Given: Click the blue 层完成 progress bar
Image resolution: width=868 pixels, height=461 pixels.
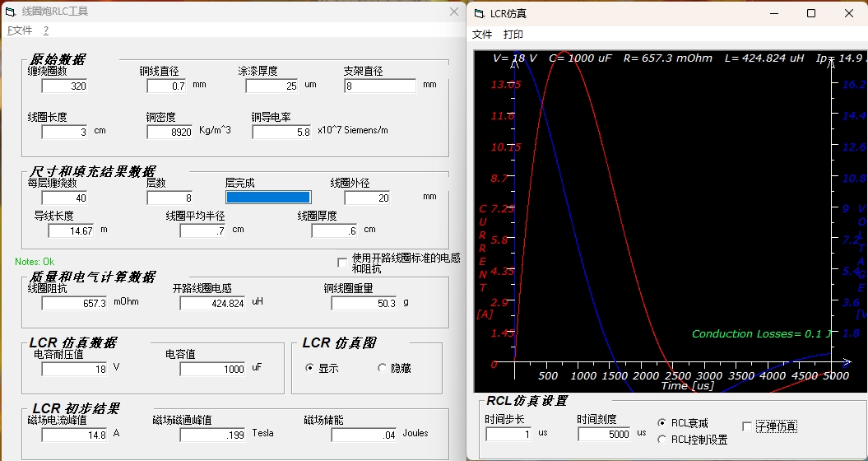Looking at the screenshot, I should [268, 198].
